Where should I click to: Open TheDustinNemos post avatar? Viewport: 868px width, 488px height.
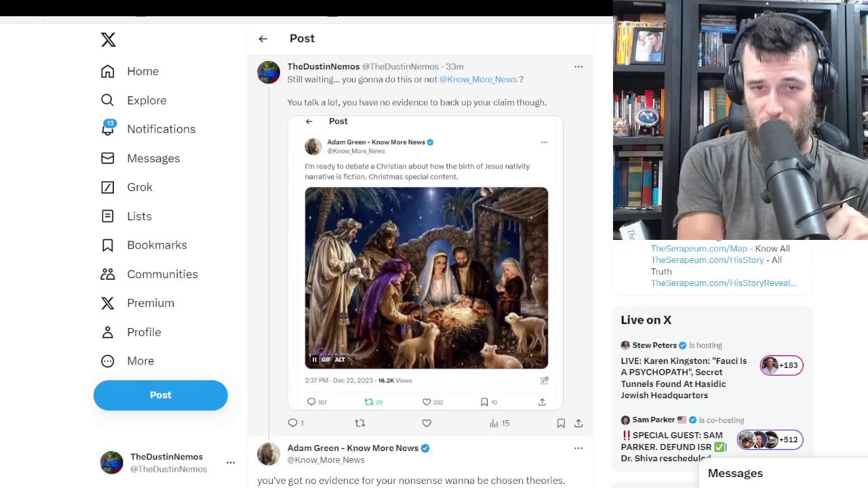[269, 73]
